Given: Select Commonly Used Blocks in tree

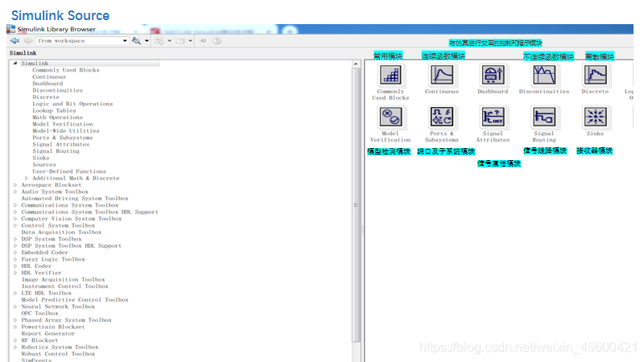Looking at the screenshot, I should (66, 70).
